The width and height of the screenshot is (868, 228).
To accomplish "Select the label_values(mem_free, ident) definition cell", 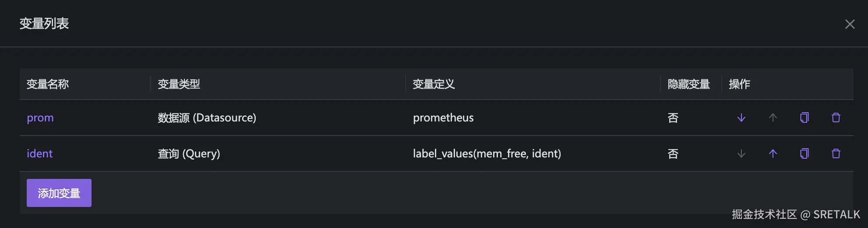I will [x=487, y=153].
